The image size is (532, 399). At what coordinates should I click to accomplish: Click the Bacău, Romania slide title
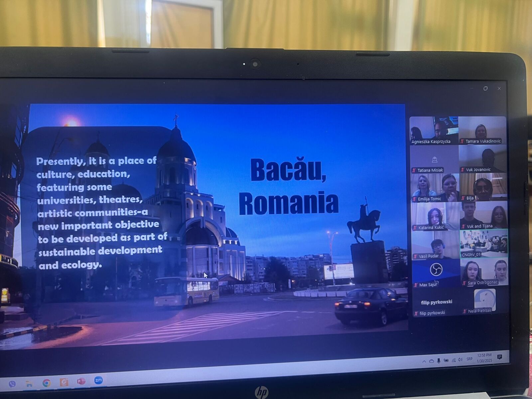tap(289, 186)
